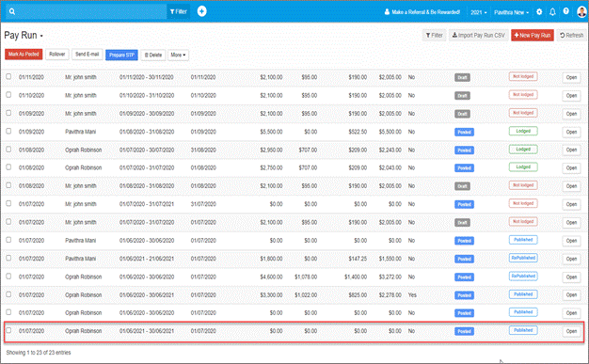Open the 01/06/2021 - 30/06/2021 Oprah Robinson pay run
Viewport: 589px width, 364px height.
coord(571,331)
